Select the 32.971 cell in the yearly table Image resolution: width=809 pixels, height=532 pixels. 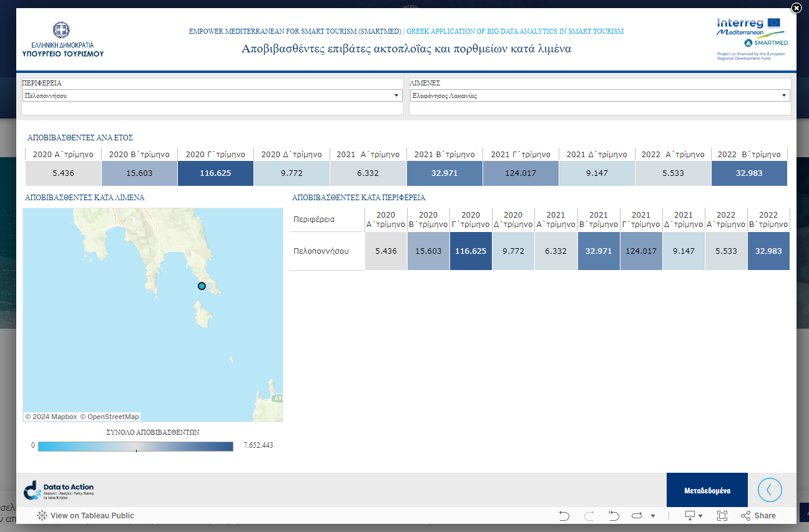444,173
